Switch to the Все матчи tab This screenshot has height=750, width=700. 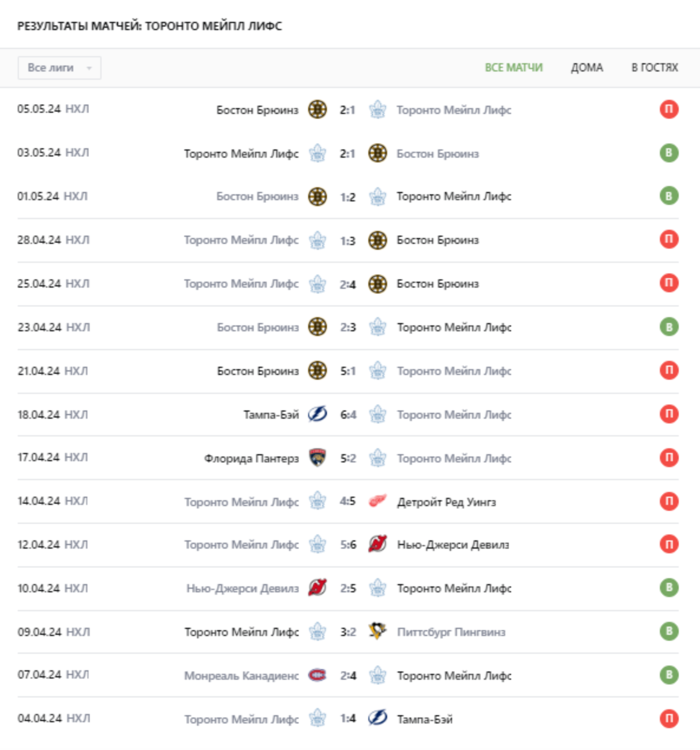pos(513,68)
